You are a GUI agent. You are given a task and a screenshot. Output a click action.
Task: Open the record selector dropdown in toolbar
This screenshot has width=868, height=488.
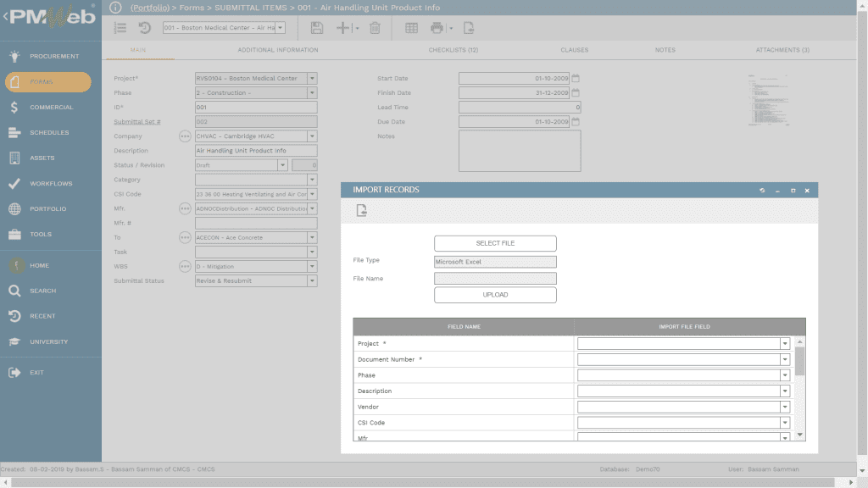pyautogui.click(x=280, y=28)
